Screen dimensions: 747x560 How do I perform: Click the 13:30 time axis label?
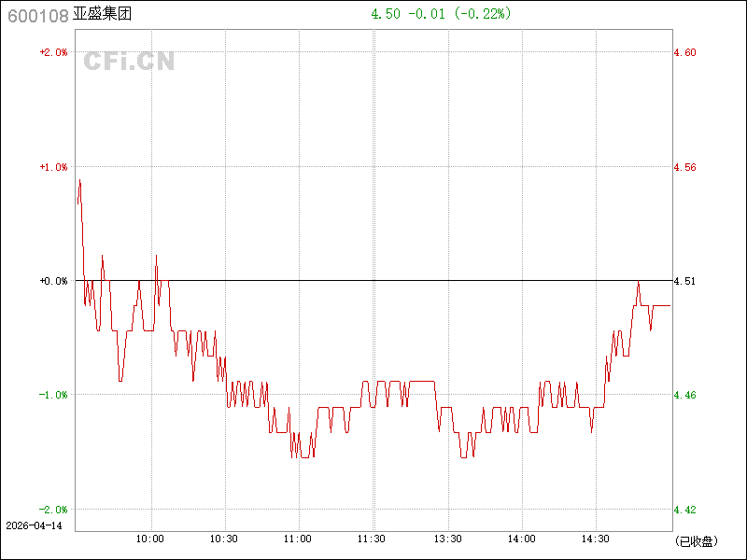tap(447, 539)
